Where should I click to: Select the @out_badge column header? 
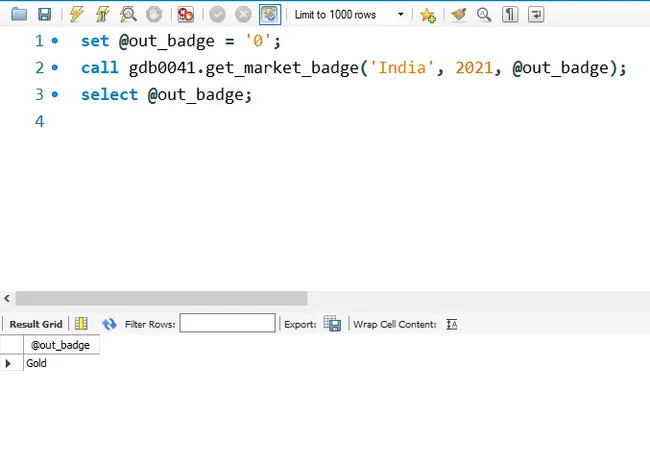point(61,345)
